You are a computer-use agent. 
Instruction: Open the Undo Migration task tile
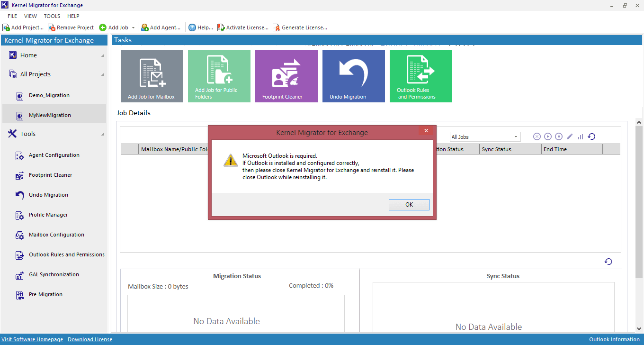(x=353, y=76)
